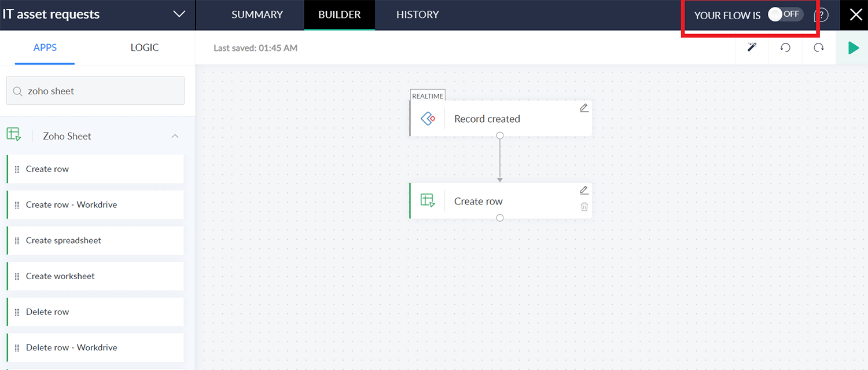This screenshot has height=370, width=868.
Task: Click the Create row node on canvas
Action: pyautogui.click(x=501, y=201)
